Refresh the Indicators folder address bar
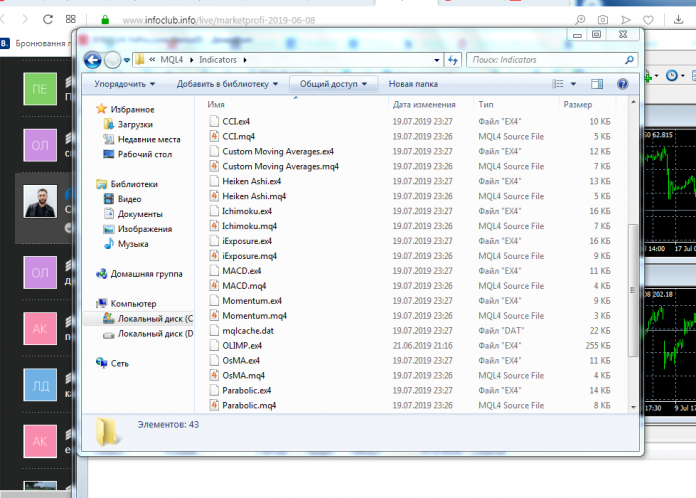The image size is (696, 498). click(x=453, y=60)
